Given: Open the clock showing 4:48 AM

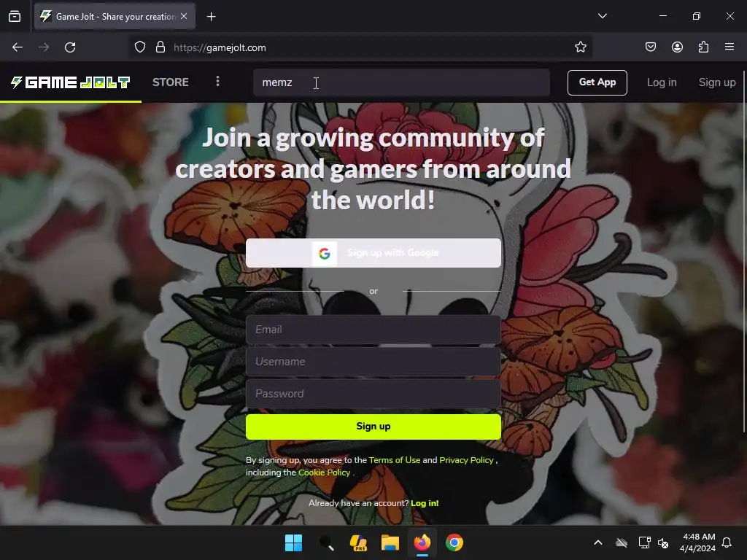Looking at the screenshot, I should point(698,542).
